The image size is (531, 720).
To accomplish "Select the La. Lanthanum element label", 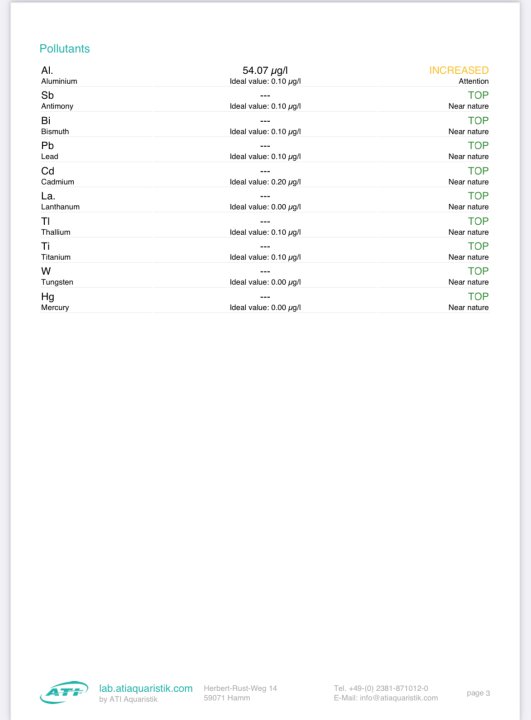I will 60,201.
